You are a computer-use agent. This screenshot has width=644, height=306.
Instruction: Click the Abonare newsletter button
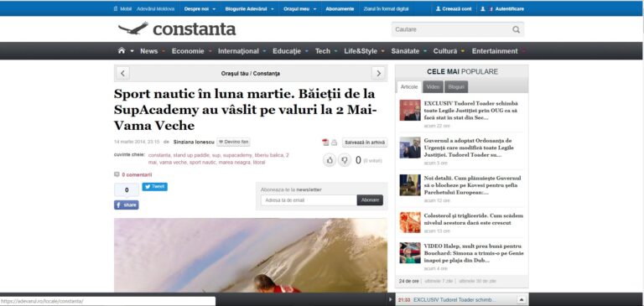[370, 200]
